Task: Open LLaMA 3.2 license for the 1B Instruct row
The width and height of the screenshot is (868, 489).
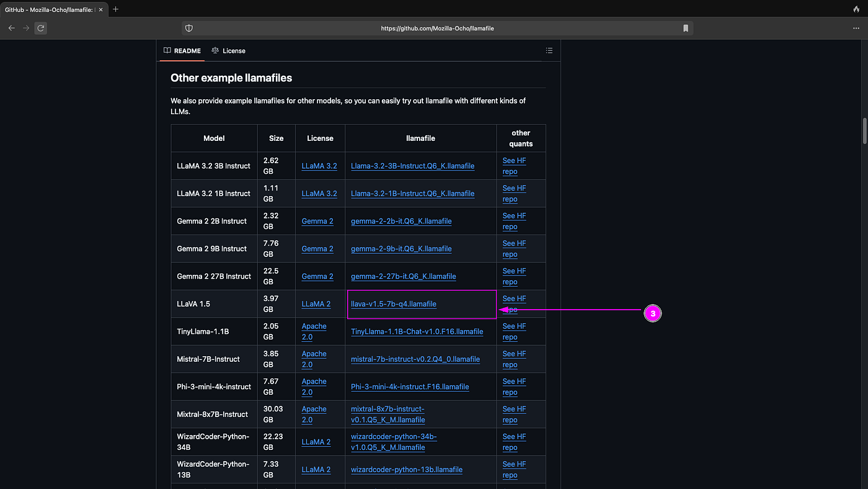Action: point(319,194)
